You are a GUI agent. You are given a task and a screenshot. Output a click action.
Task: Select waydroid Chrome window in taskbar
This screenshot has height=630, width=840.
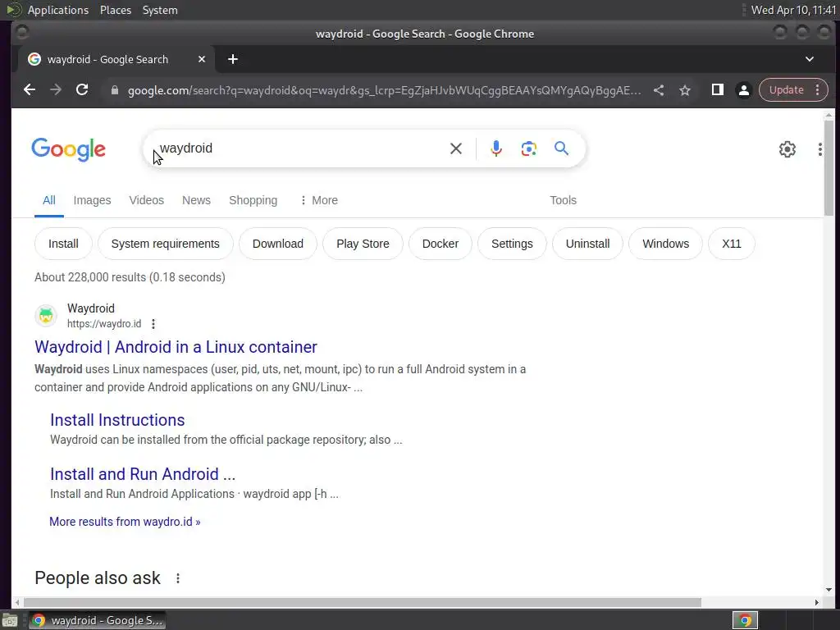[97, 620]
